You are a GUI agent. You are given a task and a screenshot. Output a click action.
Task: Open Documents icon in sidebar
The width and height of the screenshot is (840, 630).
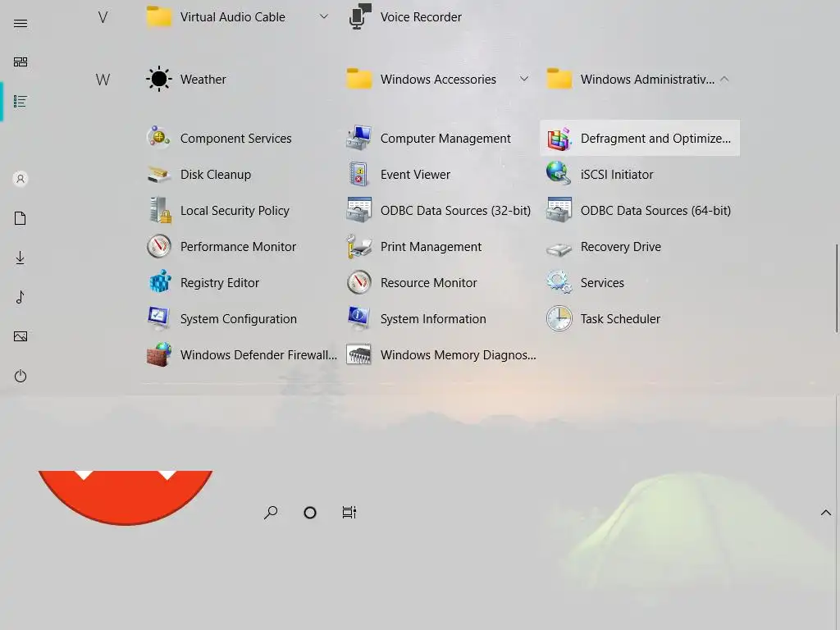pos(21,218)
